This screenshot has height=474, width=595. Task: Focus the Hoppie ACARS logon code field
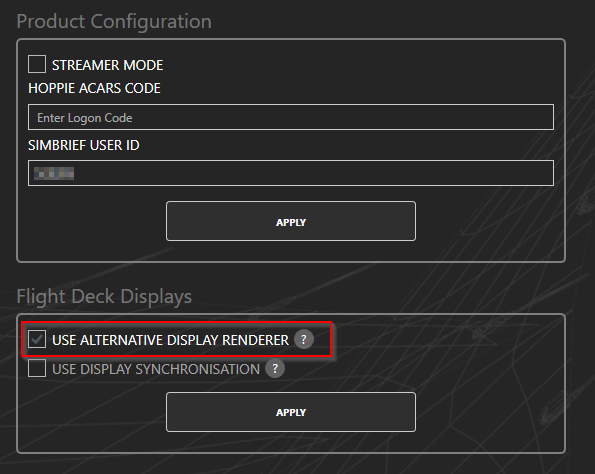point(291,117)
